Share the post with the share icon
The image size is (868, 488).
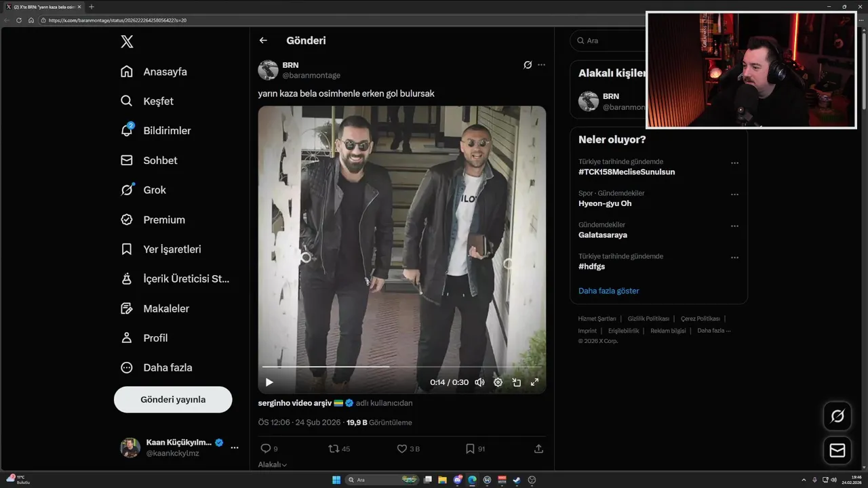tap(538, 449)
